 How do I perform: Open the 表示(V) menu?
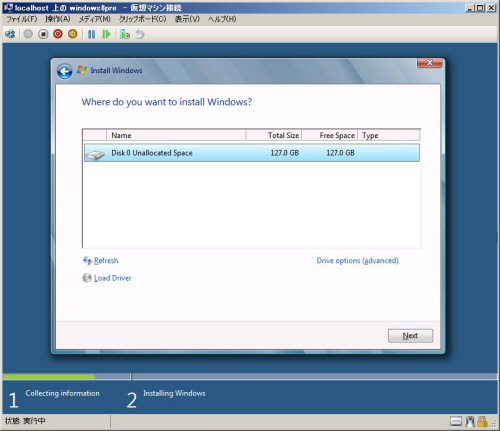(187, 19)
